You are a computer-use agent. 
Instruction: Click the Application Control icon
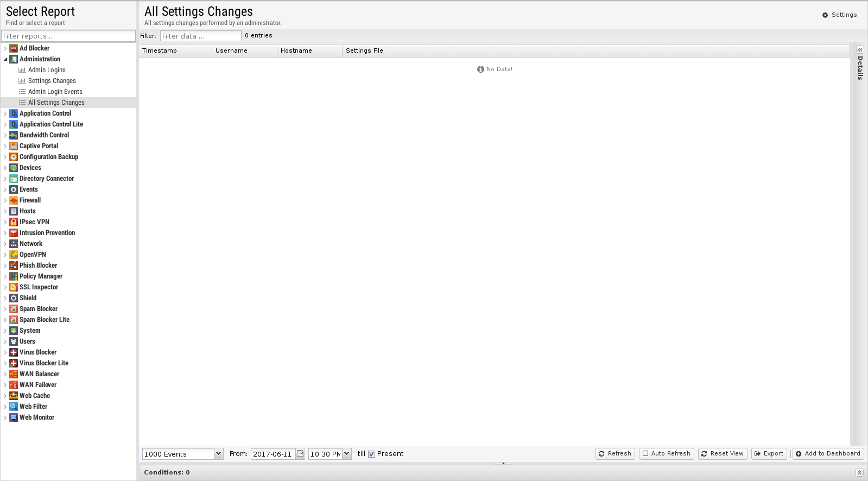14,113
